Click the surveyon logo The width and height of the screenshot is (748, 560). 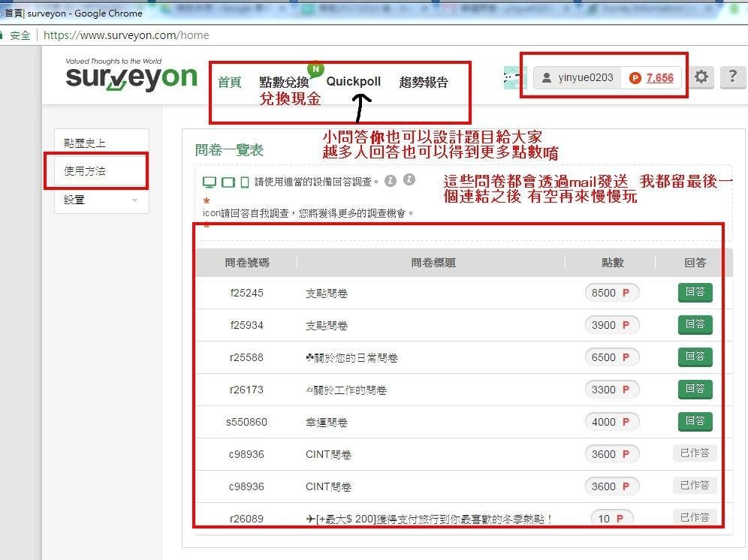point(131,75)
